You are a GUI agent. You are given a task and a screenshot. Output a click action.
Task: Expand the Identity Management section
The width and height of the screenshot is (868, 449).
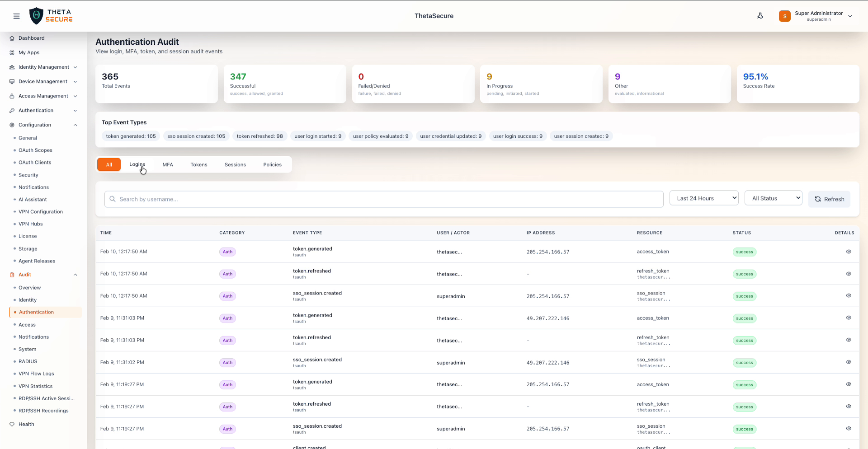(43, 67)
